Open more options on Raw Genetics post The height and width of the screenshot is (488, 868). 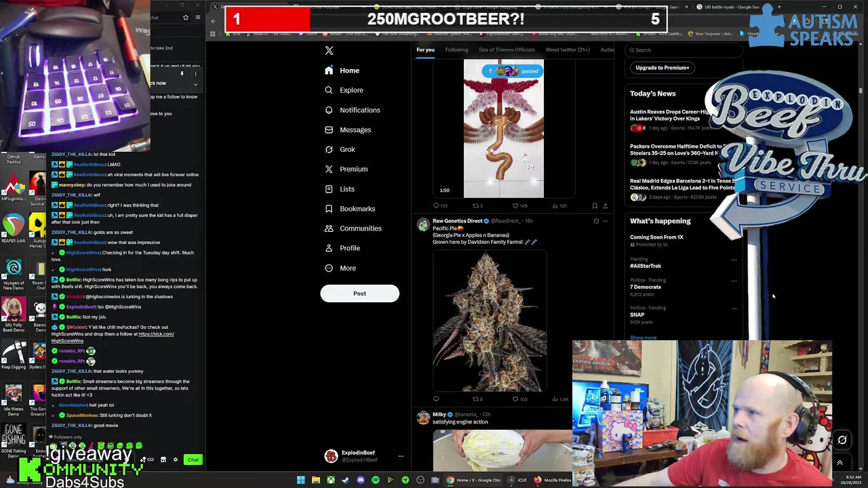[x=606, y=221]
